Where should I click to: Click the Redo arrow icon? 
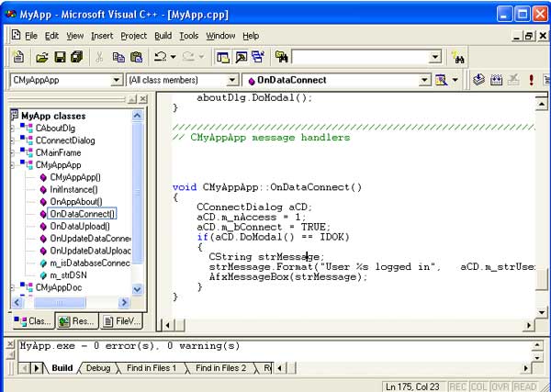188,57
